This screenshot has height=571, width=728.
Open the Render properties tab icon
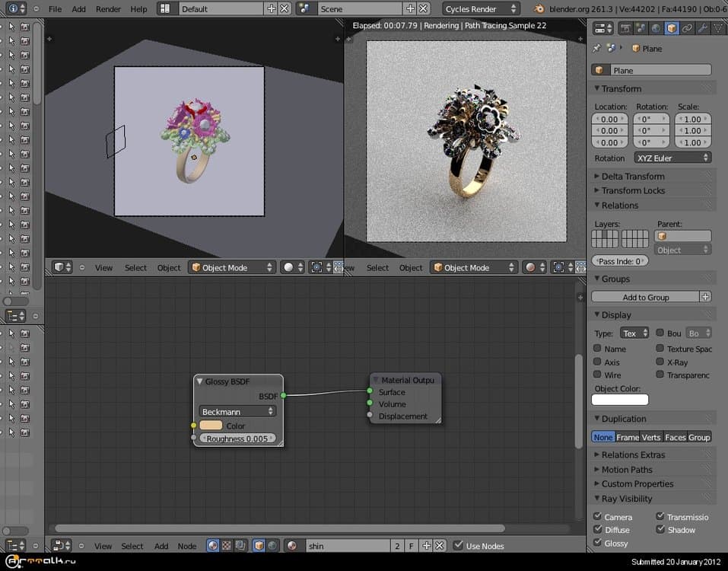click(625, 28)
